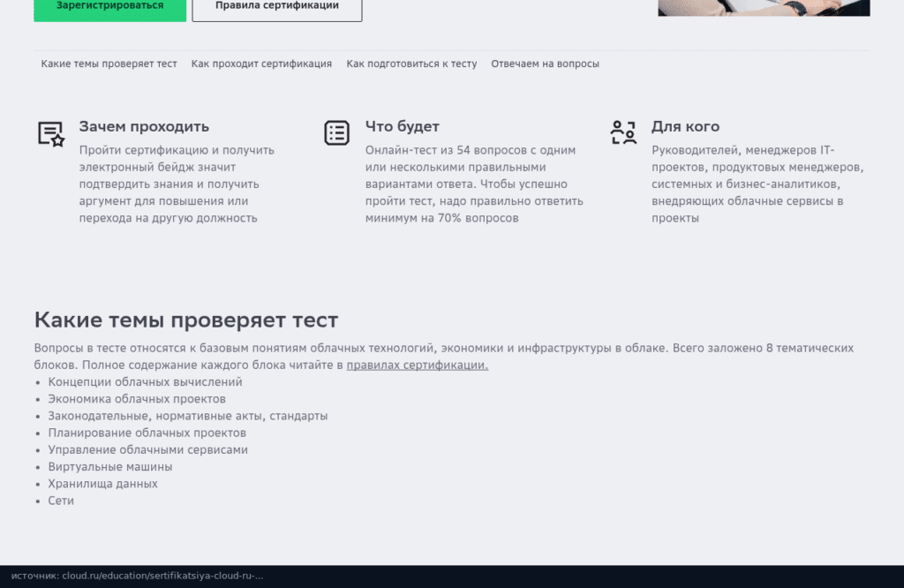The height and width of the screenshot is (588, 904).
Task: Click the green Зарегистрироваться button
Action: (109, 9)
